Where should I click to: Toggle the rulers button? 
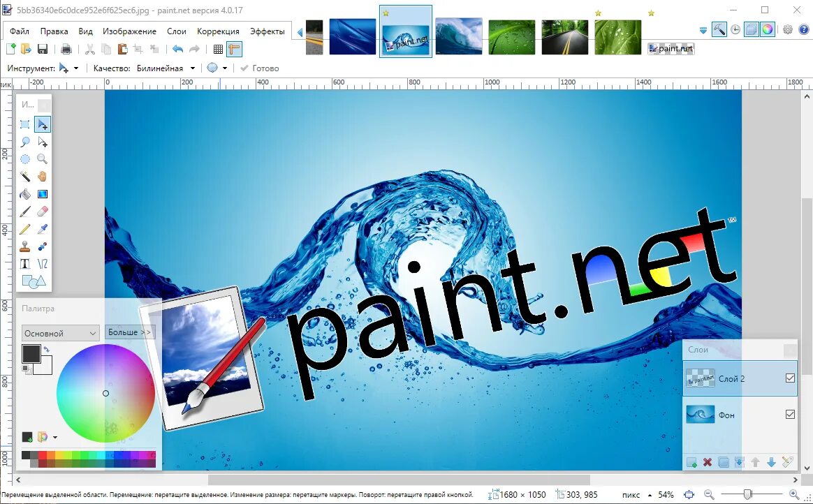coord(235,49)
